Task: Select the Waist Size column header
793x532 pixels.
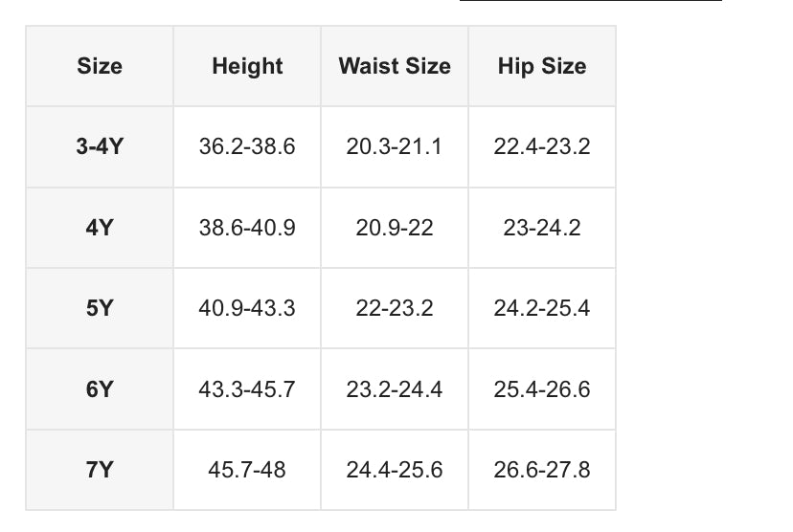Action: [395, 66]
